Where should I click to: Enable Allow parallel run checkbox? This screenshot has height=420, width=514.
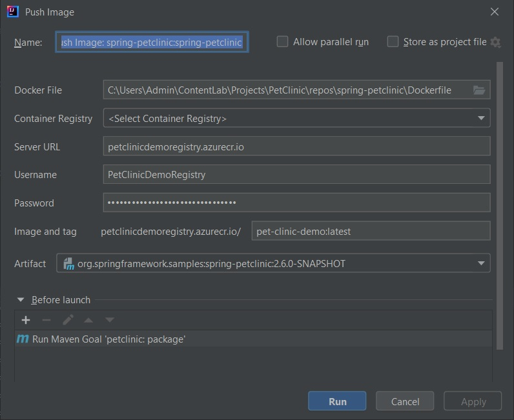coord(282,42)
